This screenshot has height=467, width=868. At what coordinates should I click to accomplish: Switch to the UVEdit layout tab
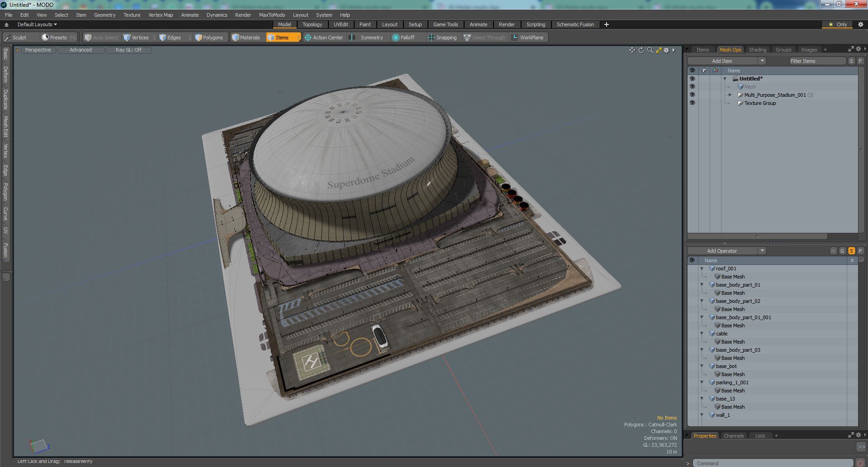[x=341, y=24]
